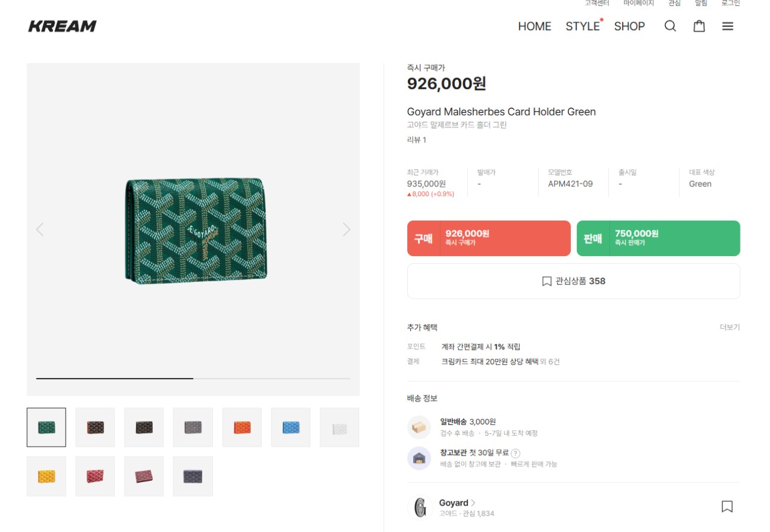Open the search magnifier icon
This screenshot has height=532, width=770.
670,26
